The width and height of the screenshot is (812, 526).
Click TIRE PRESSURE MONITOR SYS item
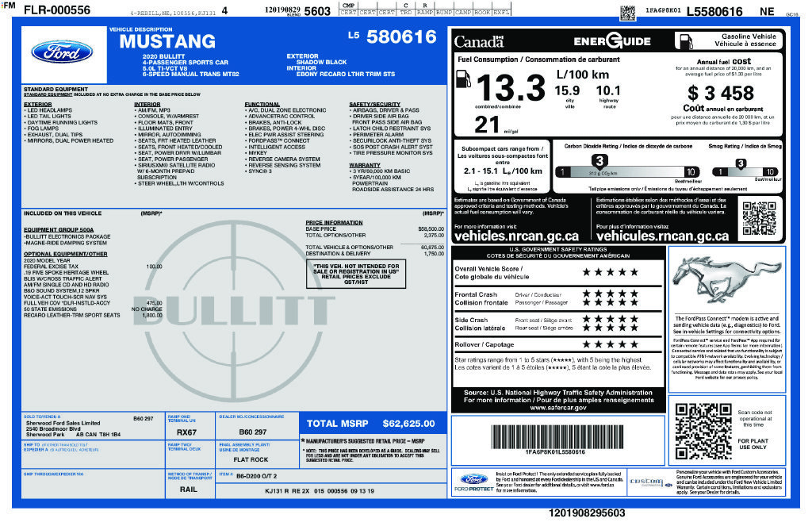[391, 153]
